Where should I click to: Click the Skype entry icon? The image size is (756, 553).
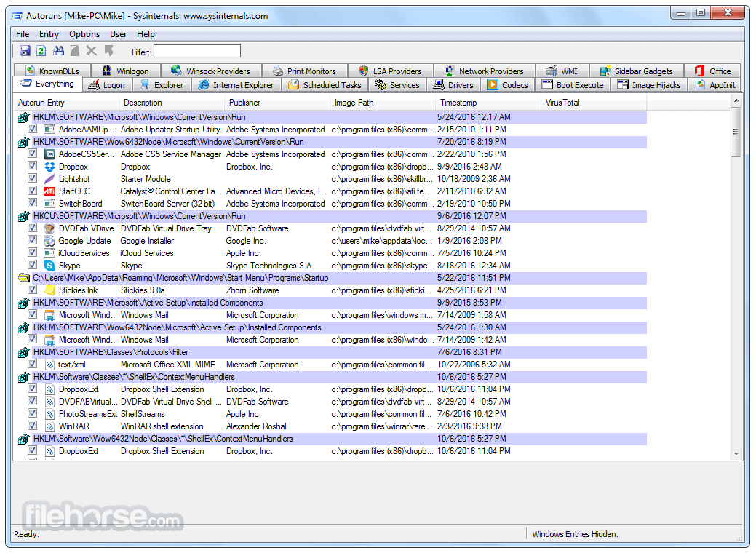tap(49, 266)
